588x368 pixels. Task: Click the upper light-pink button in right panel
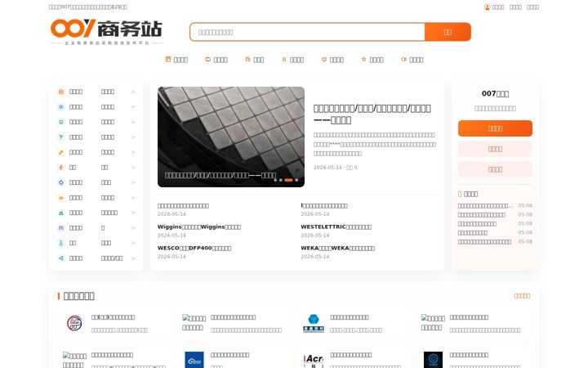[495, 149]
